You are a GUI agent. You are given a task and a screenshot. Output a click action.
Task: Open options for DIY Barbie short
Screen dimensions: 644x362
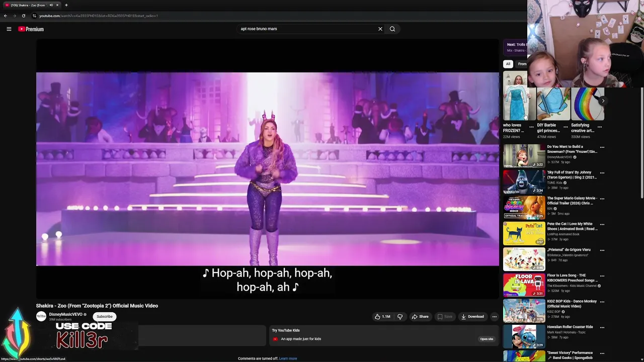566,127
